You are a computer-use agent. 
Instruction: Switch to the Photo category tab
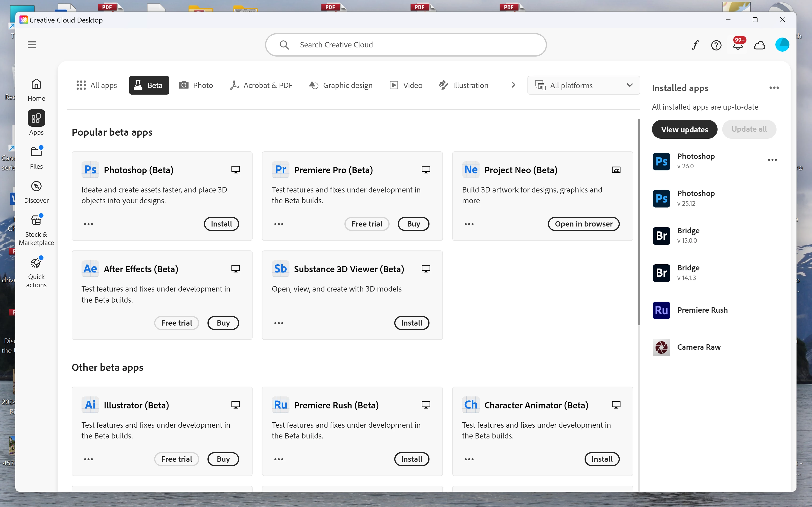coord(196,85)
